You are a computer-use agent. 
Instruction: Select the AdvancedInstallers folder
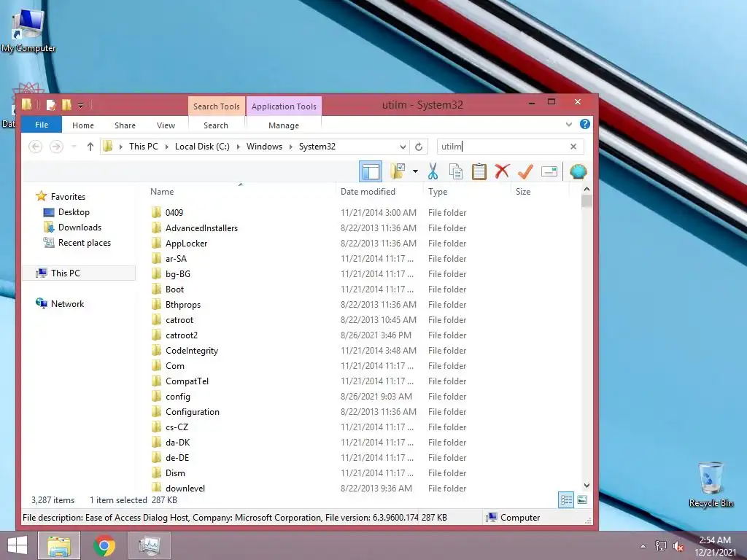[201, 228]
